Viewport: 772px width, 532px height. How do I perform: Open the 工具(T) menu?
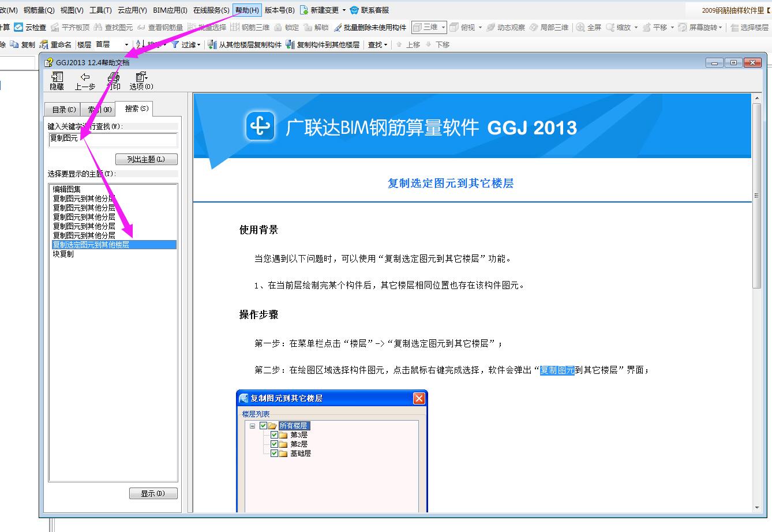pyautogui.click(x=100, y=10)
